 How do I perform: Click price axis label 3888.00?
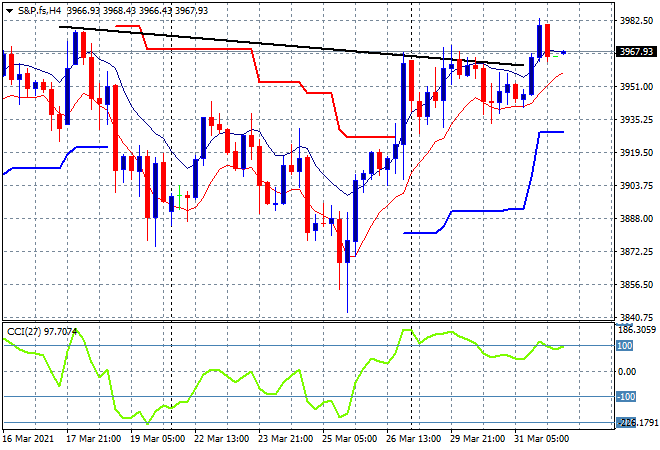[636, 218]
